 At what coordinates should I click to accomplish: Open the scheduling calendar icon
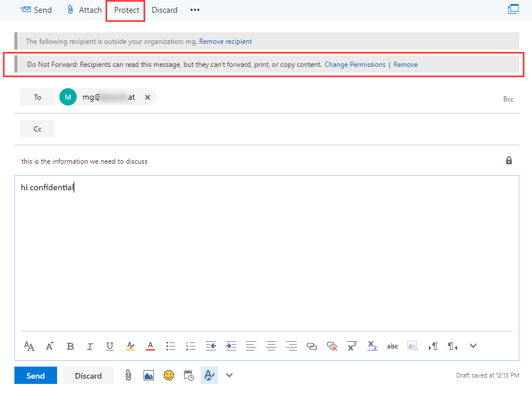coord(188,375)
